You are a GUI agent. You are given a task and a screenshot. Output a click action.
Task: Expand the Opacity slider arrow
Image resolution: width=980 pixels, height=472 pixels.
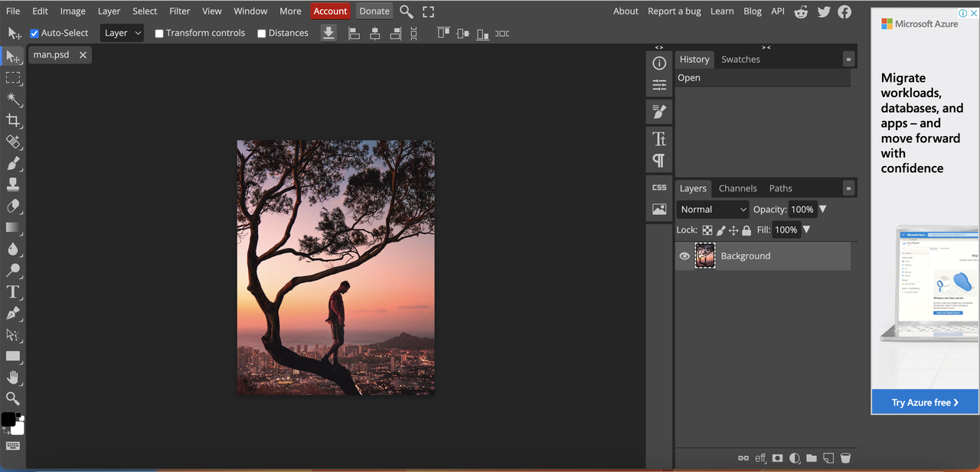point(823,210)
